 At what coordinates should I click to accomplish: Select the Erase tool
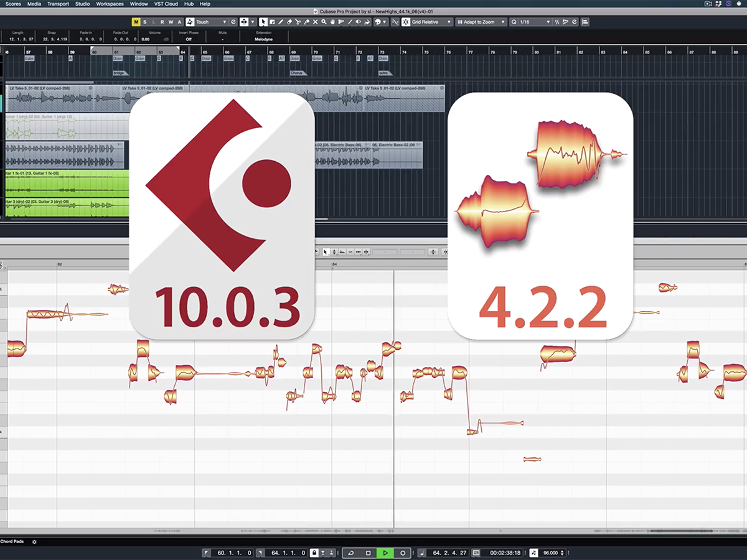coord(289,22)
